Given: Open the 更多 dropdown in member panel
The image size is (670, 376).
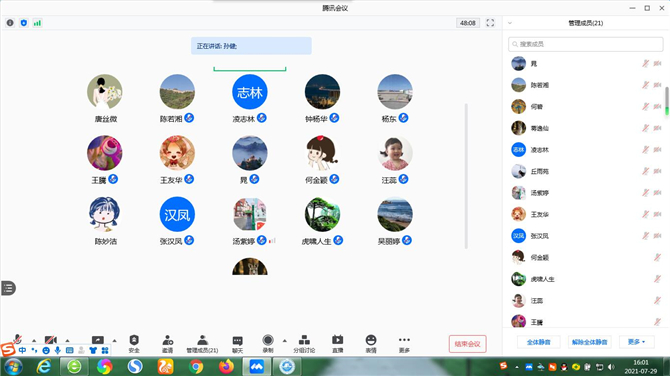Looking at the screenshot, I should pos(636,342).
